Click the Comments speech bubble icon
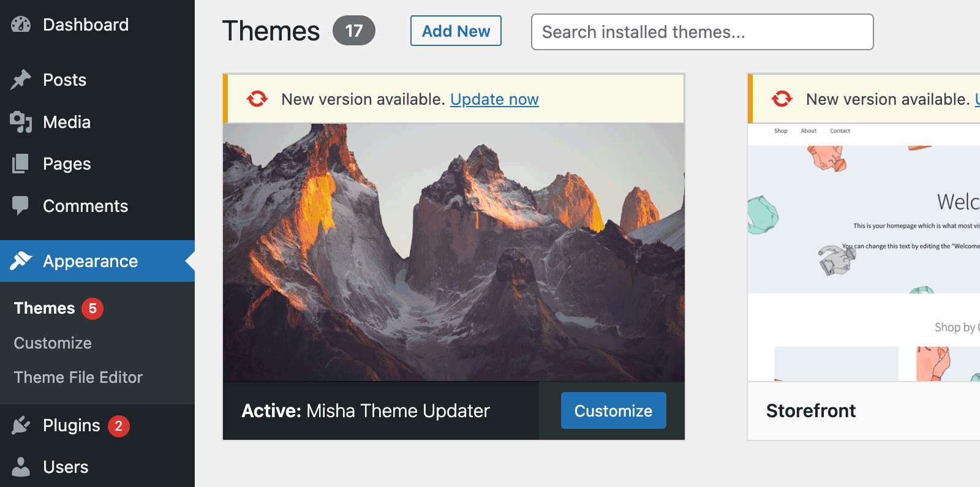Screen dimensions: 980x487 [21, 206]
